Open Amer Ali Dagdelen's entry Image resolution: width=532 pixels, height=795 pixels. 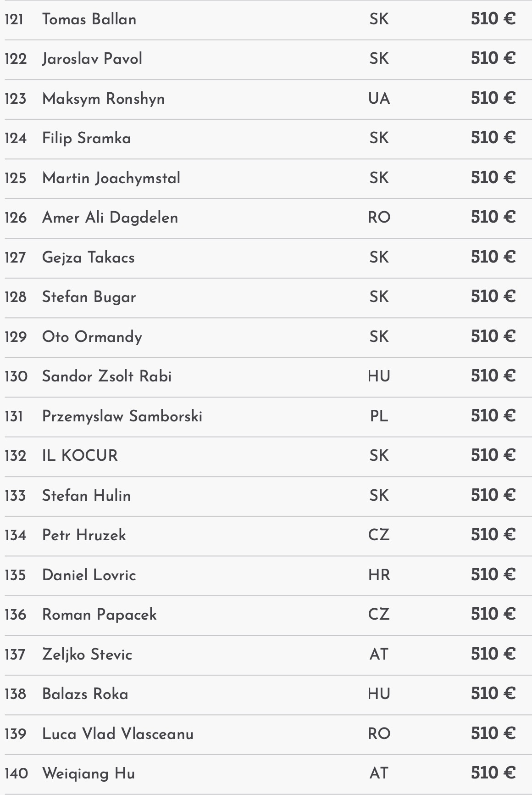[110, 218]
